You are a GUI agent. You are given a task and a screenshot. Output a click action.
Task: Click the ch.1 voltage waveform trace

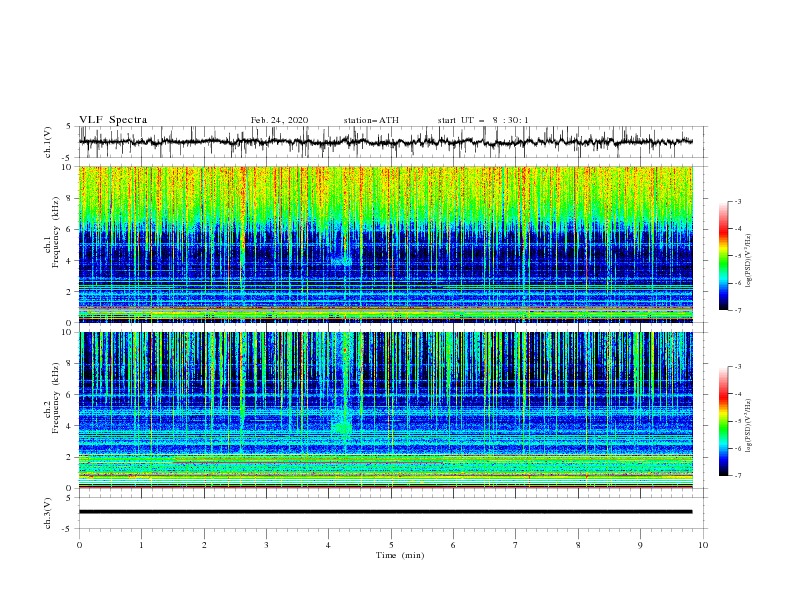(x=385, y=142)
